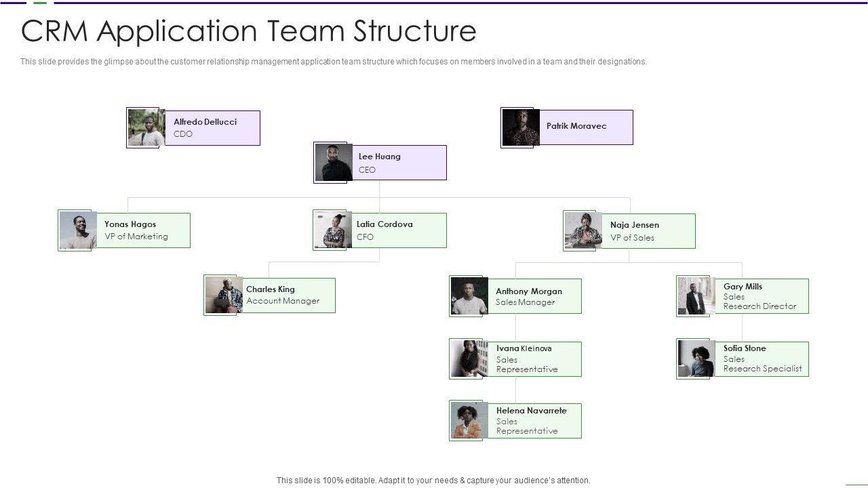Click Yonas Hagos's profile photo

click(x=78, y=230)
